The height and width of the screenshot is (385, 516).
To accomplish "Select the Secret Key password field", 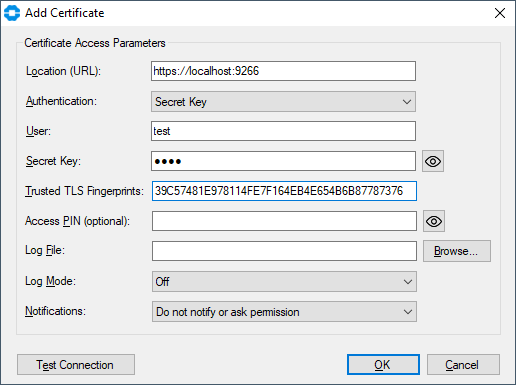I will [x=283, y=161].
